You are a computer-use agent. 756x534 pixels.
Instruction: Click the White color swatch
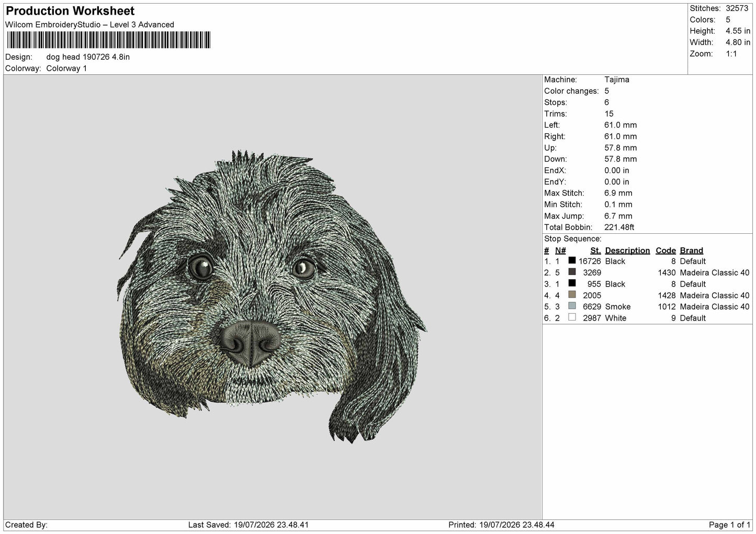pos(572,317)
